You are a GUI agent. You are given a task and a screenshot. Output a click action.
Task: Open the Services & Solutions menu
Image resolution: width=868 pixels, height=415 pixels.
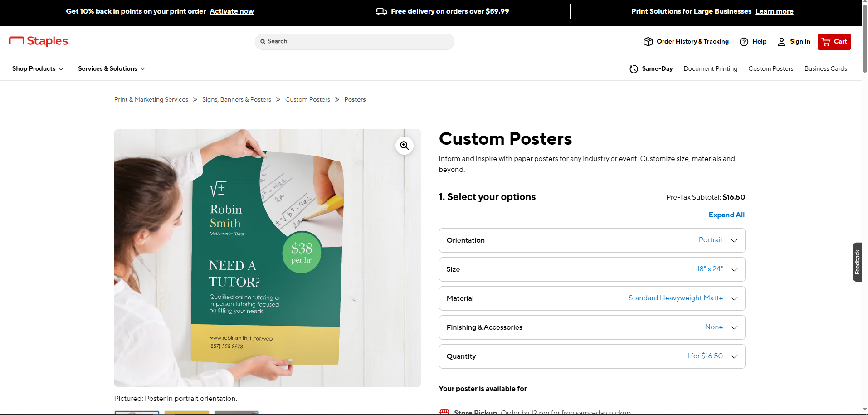click(x=112, y=69)
